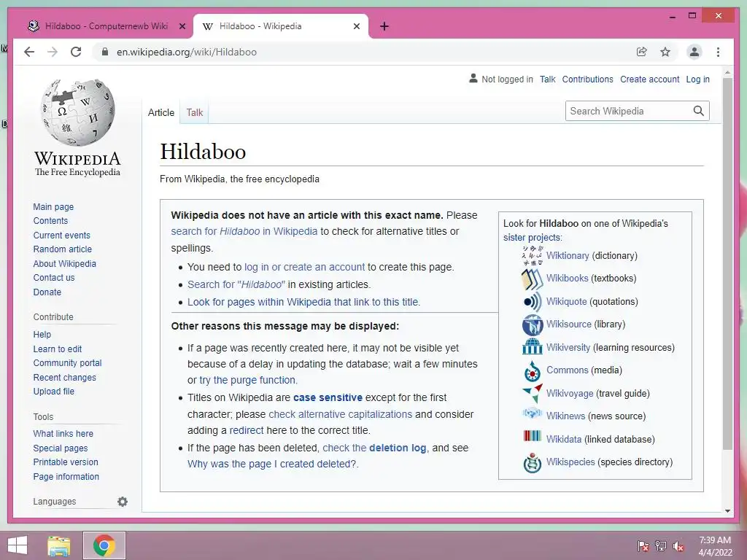Viewport: 747px width, 560px height.
Task: Click the 'case sensitive' link
Action: coord(328,397)
